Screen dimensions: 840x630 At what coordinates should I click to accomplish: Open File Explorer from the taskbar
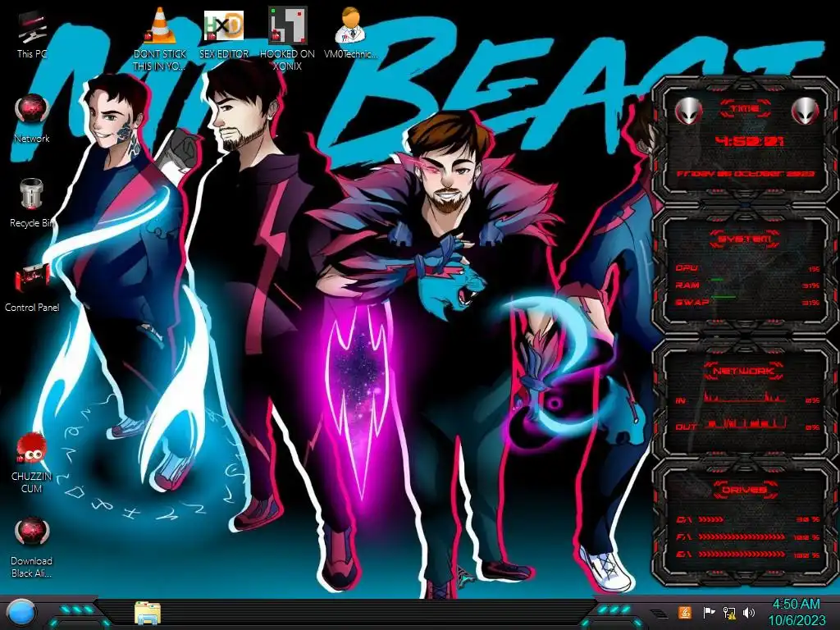point(148,613)
